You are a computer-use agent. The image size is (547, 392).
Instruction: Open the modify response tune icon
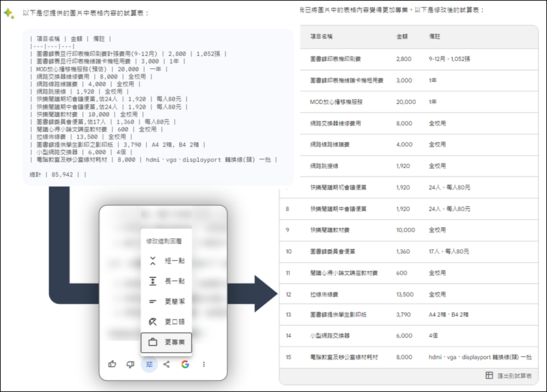click(149, 364)
